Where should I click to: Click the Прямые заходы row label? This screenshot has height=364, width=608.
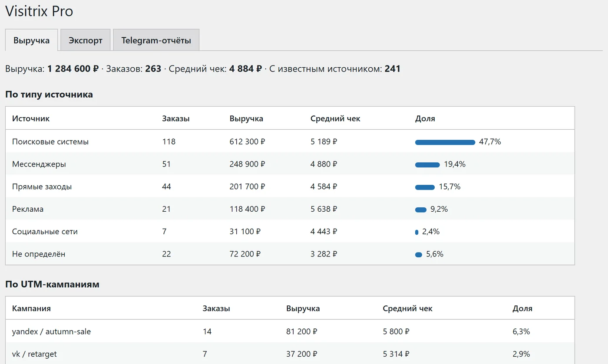[x=42, y=187]
